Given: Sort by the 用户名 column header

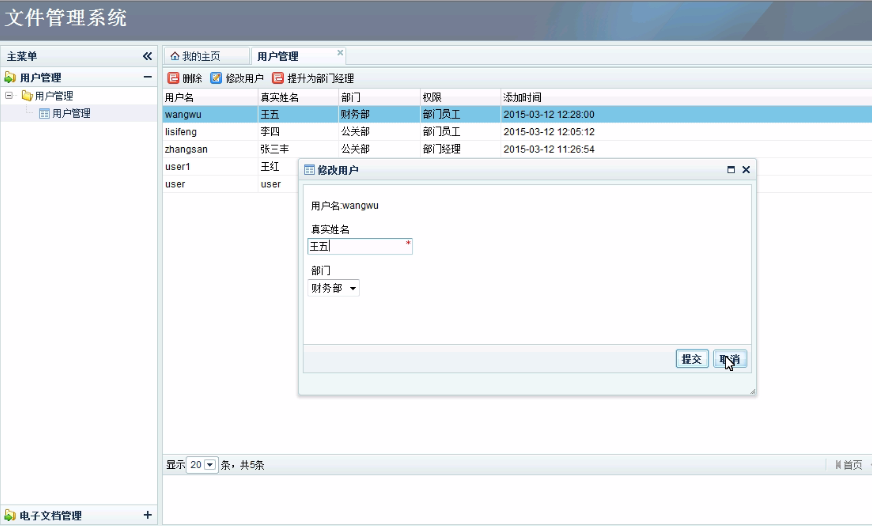Looking at the screenshot, I should (210, 97).
